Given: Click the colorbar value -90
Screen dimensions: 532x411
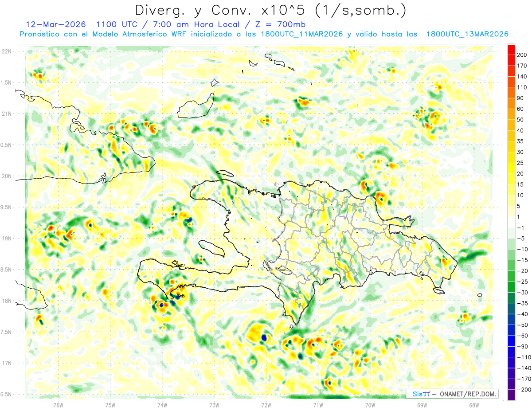Looking at the screenshot, I should pyautogui.click(x=523, y=346).
